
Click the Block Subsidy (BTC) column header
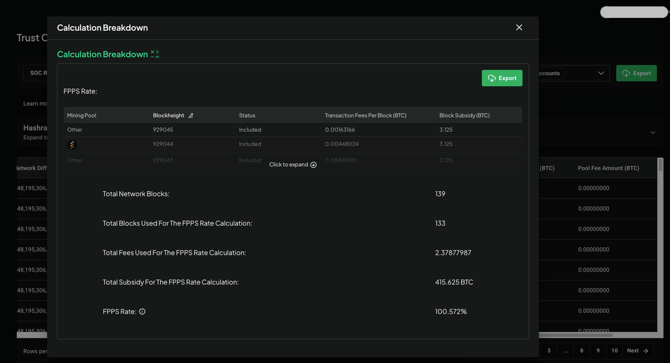[464, 115]
